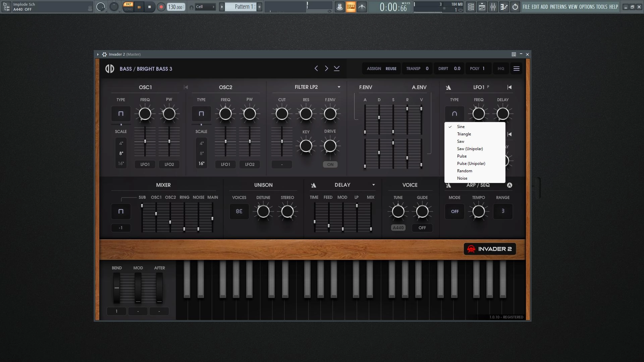Image resolution: width=644 pixels, height=362 pixels.
Task: Open the DELAY type dropdown arrow
Action: (373, 185)
